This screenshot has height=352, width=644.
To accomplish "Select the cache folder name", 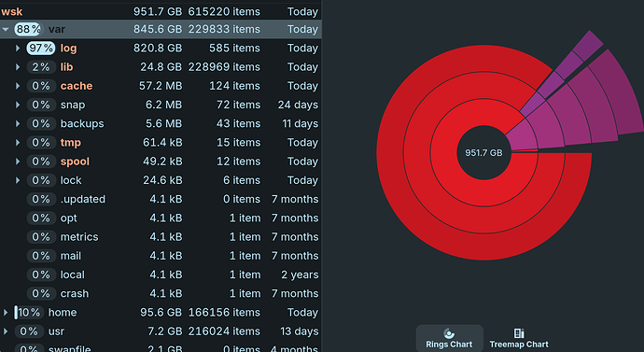I will 77,86.
